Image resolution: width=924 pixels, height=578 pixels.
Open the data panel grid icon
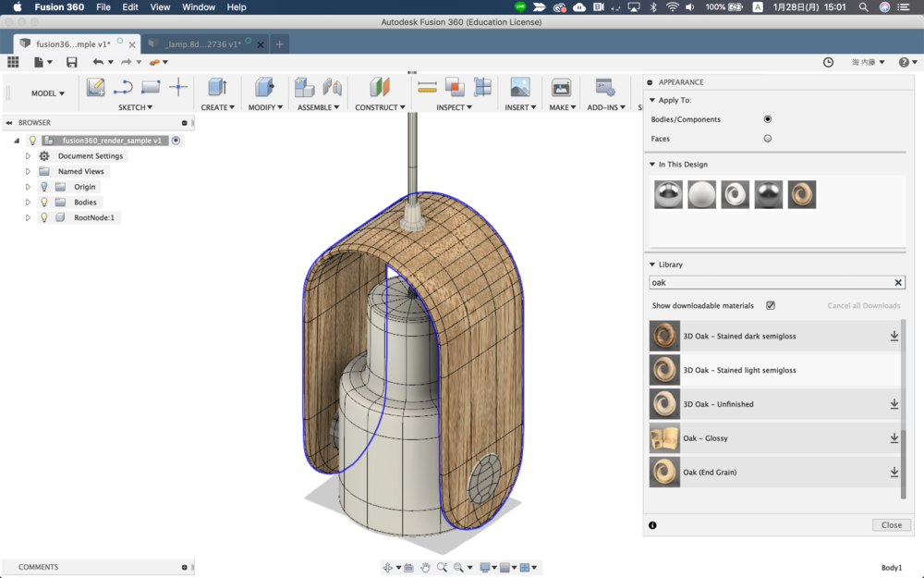click(x=13, y=62)
